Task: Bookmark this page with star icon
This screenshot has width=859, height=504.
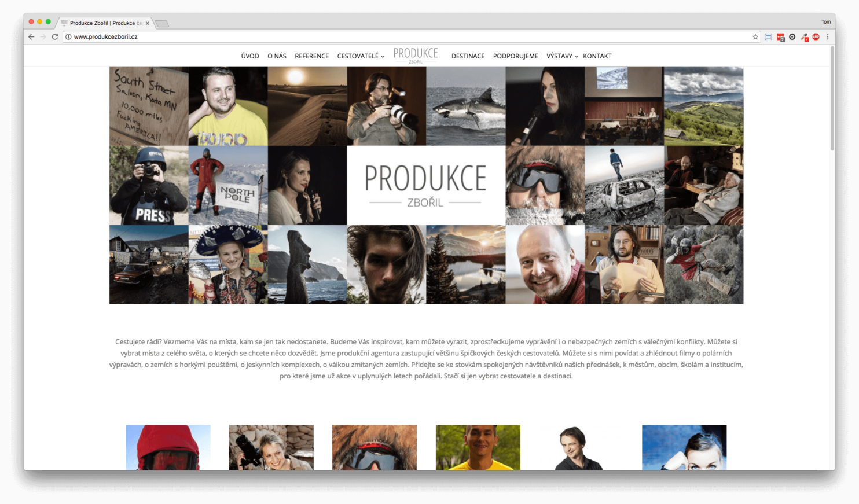Action: (x=755, y=37)
